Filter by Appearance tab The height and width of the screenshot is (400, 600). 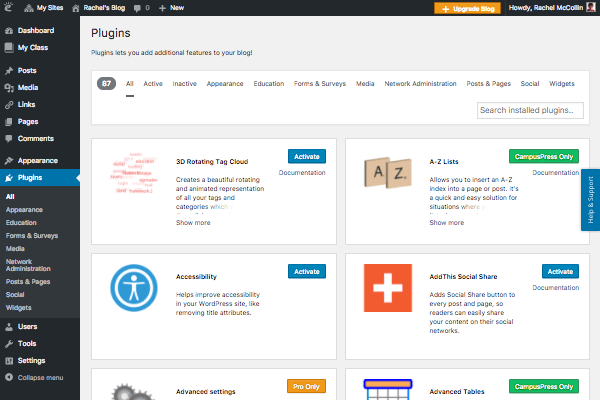click(x=225, y=84)
